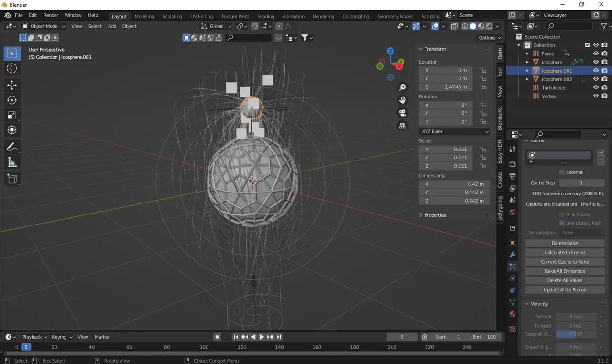Image resolution: width=612 pixels, height=364 pixels.
Task: Lock the X location value
Action: pyautogui.click(x=483, y=70)
